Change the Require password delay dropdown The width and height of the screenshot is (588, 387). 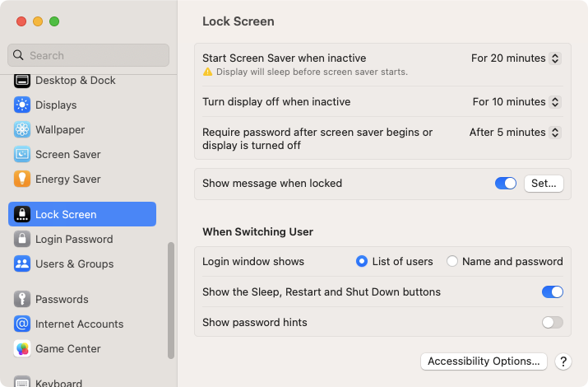click(x=516, y=132)
